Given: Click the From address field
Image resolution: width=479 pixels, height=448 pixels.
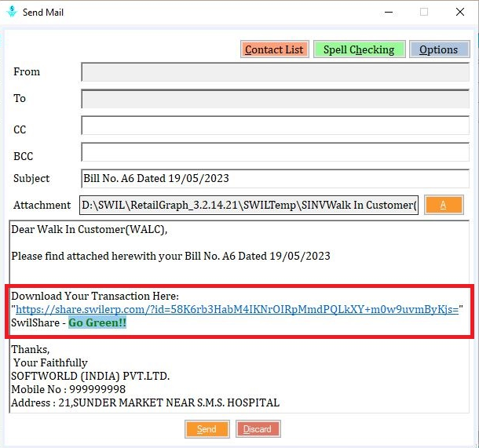Looking at the screenshot, I should point(275,72).
